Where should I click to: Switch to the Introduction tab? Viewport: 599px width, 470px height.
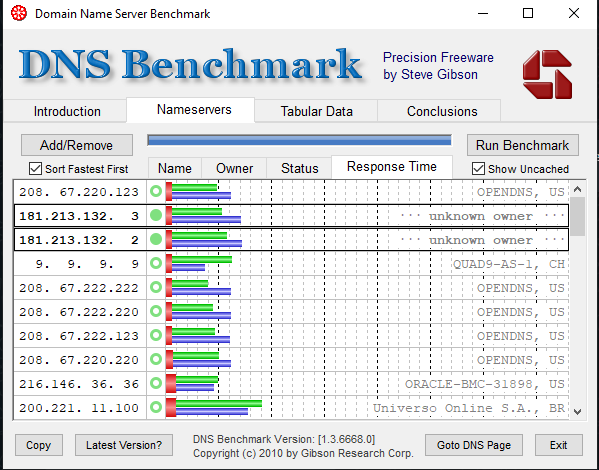[x=67, y=111]
